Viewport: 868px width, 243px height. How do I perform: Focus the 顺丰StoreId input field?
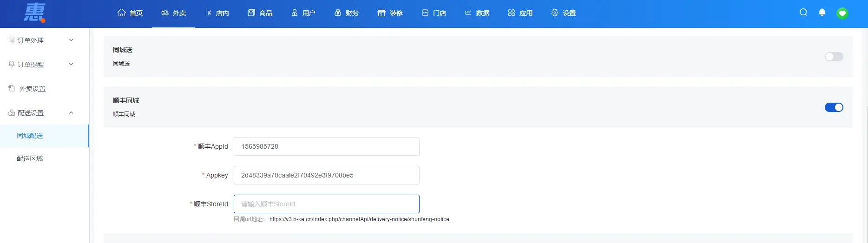point(327,204)
